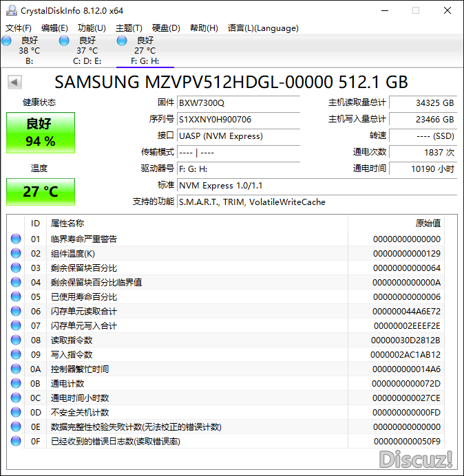Click status orb for attribute 05 已使用寿命百分比
This screenshot has width=464, height=476.
click(x=16, y=296)
